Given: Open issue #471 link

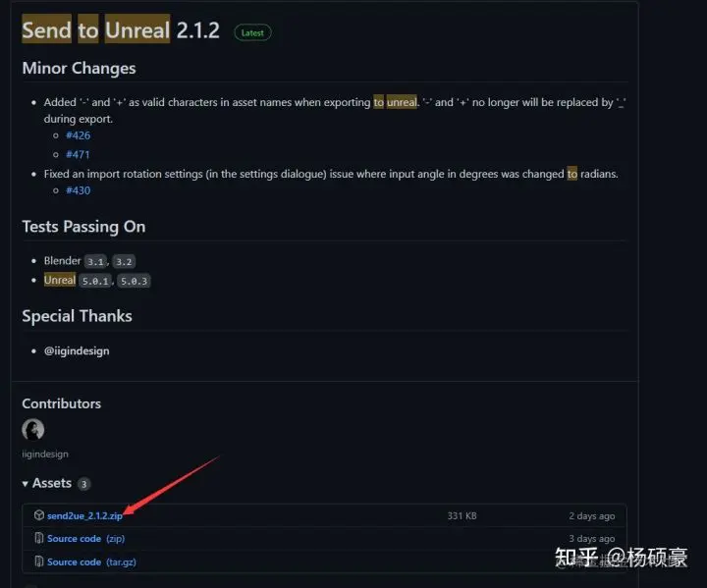Looking at the screenshot, I should pos(78,155).
